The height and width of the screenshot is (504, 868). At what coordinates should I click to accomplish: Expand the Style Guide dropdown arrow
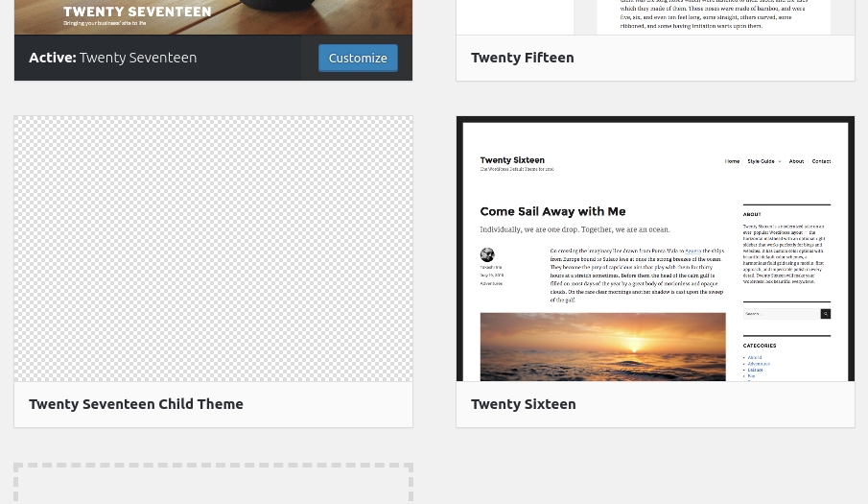pos(780,161)
